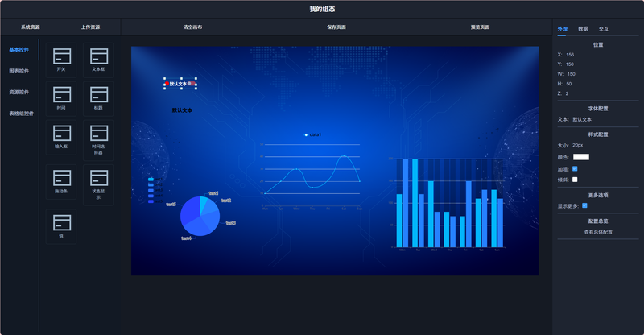Toggle the 显示更多 checkbox

pos(584,205)
